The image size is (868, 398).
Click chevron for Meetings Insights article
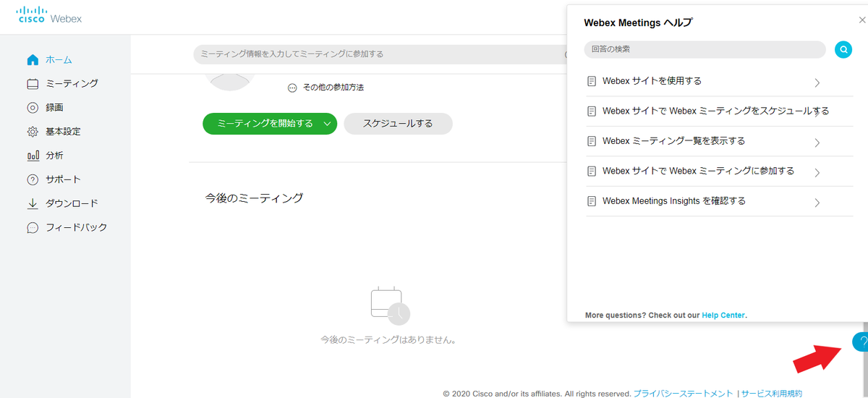(817, 203)
